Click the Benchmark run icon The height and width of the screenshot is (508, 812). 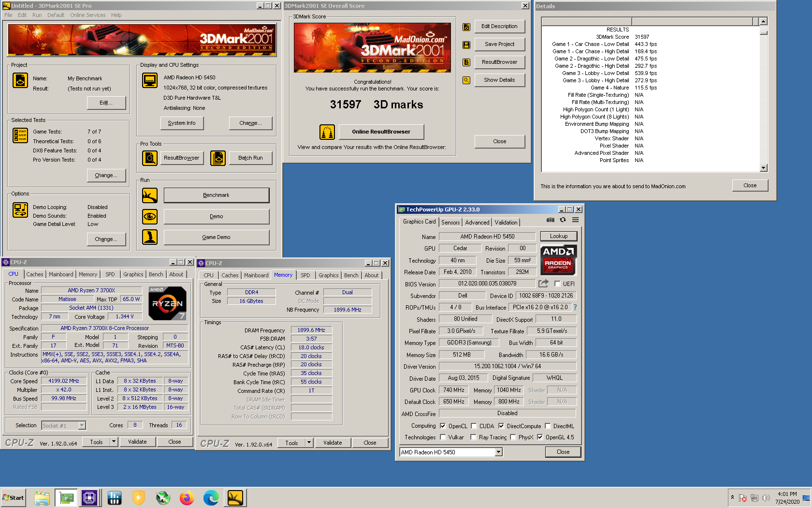(x=150, y=195)
